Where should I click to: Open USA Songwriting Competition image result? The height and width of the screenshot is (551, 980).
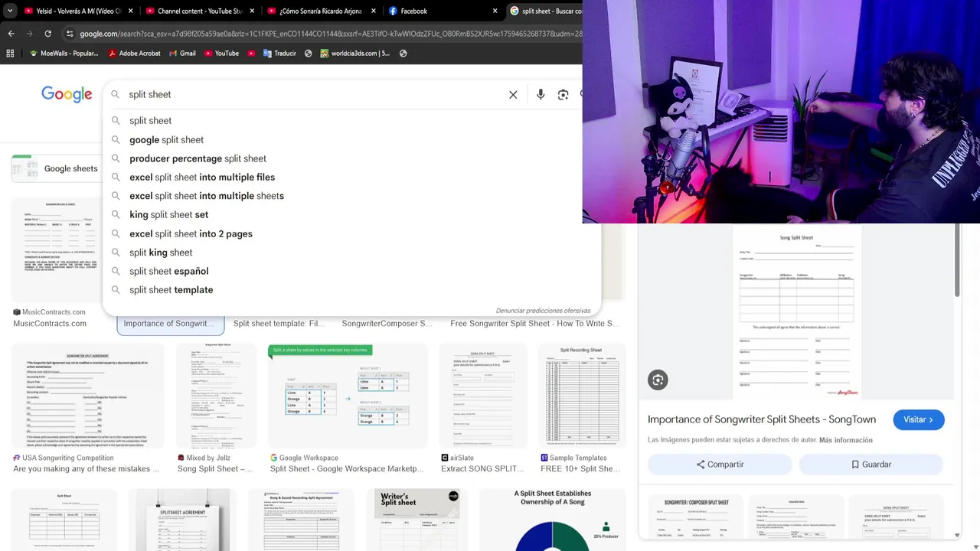[x=87, y=396]
